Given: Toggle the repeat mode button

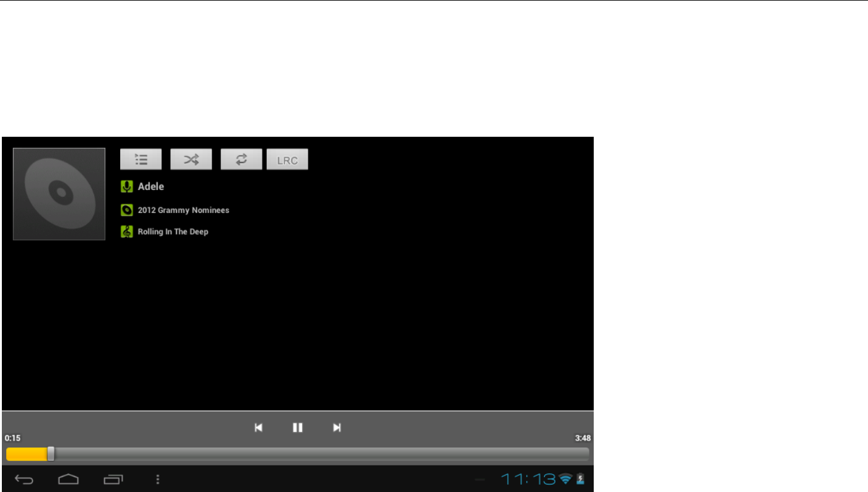Looking at the screenshot, I should [241, 159].
